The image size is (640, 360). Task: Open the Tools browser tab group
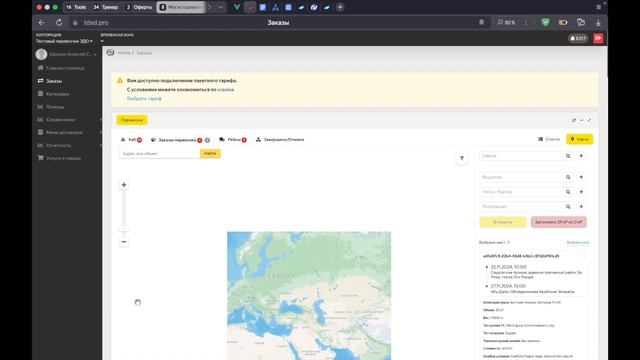(x=76, y=7)
